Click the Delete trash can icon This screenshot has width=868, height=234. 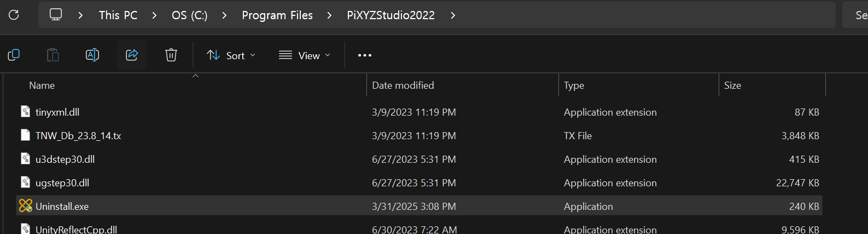click(171, 55)
